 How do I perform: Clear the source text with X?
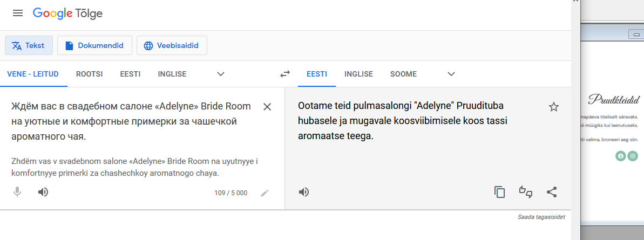click(267, 107)
